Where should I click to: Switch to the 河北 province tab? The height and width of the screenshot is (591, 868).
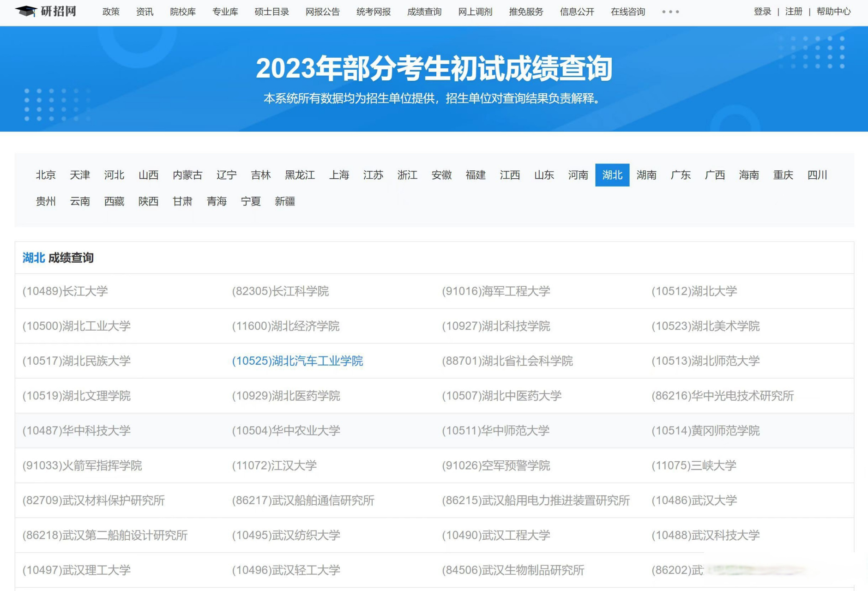click(114, 175)
